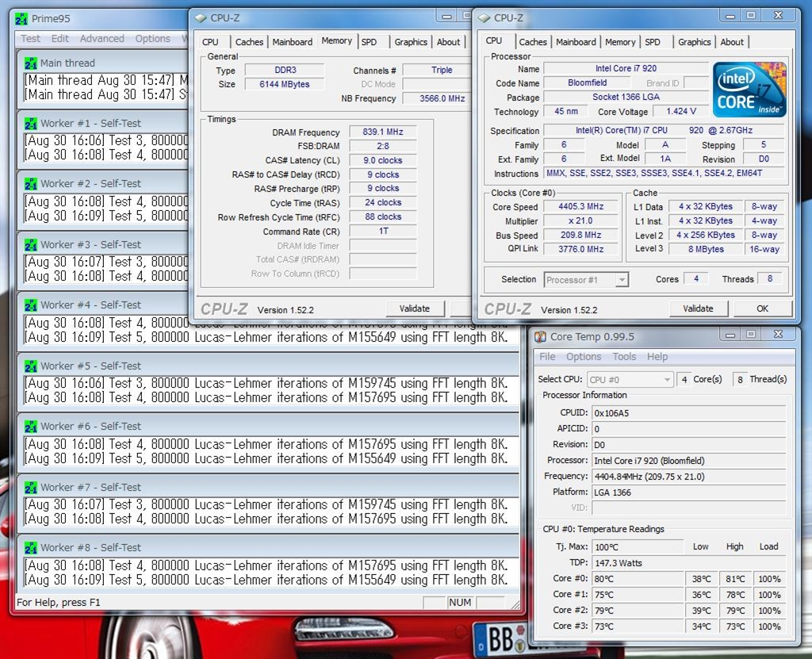Viewport: 812px width, 659px height.
Task: Open About tab in CPU-Z CPU window
Action: point(732,42)
